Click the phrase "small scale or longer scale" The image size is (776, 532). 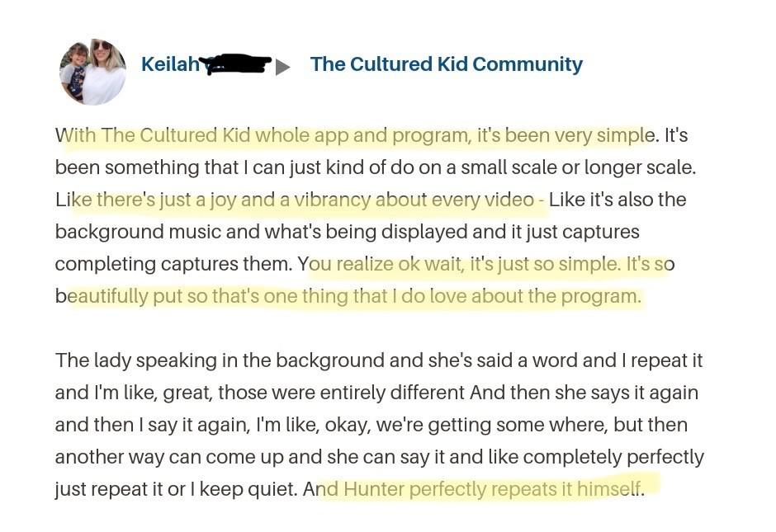click(x=578, y=167)
